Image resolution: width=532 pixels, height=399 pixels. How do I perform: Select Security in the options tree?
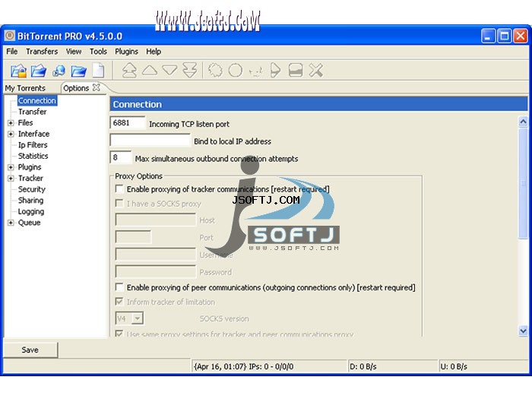[x=32, y=189]
